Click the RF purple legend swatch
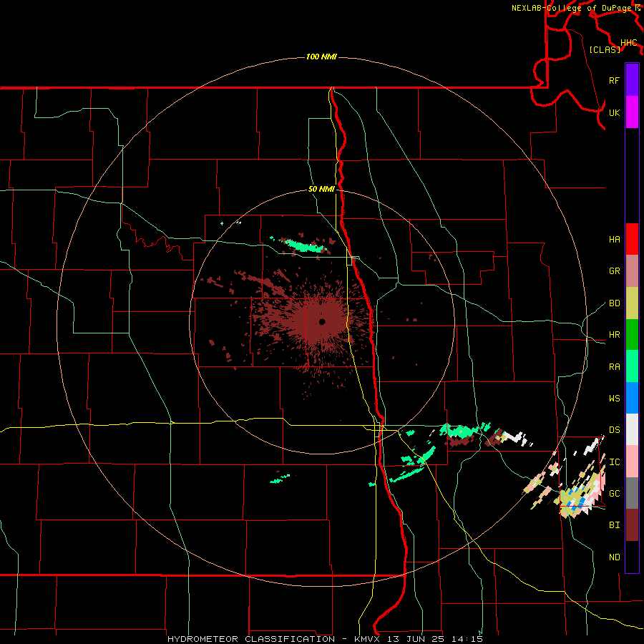This screenshot has height=644, width=644. click(x=632, y=80)
